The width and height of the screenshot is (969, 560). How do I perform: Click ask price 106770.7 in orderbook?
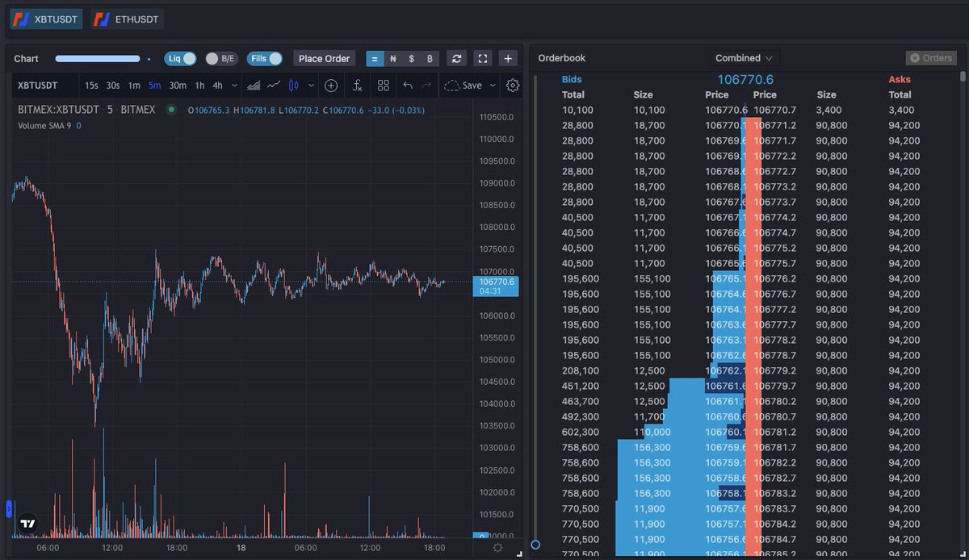click(x=774, y=110)
